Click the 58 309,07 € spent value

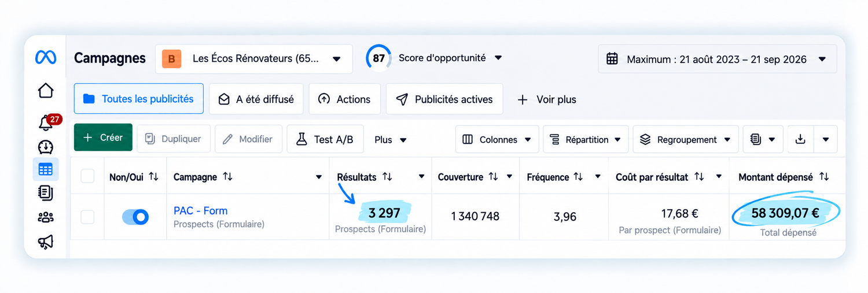[x=785, y=213]
